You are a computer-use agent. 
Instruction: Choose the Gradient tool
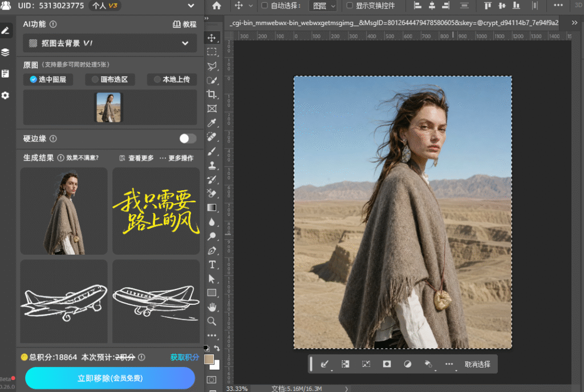point(212,207)
